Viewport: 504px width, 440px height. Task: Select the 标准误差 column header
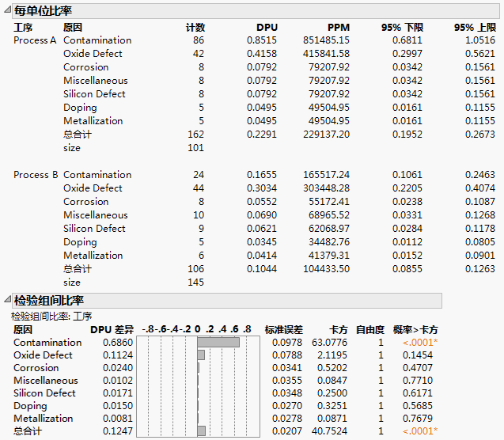click(x=283, y=329)
